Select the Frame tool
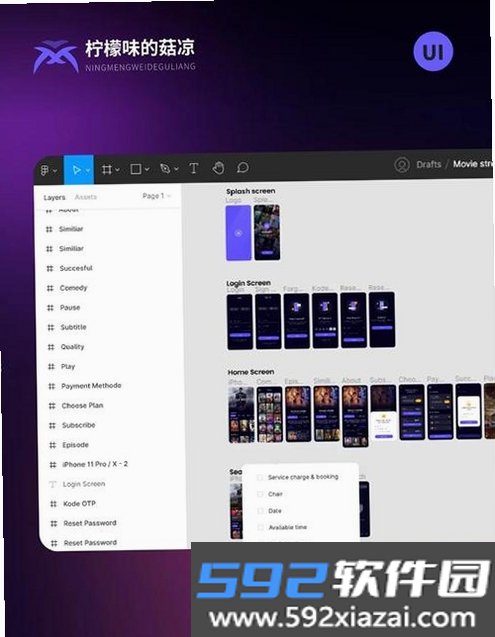 click(106, 169)
